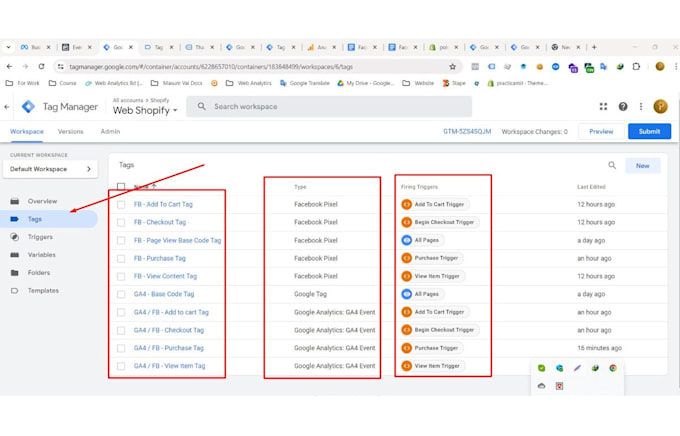Open the Stape bookmark icon
This screenshot has width=680, height=436.
(x=446, y=83)
